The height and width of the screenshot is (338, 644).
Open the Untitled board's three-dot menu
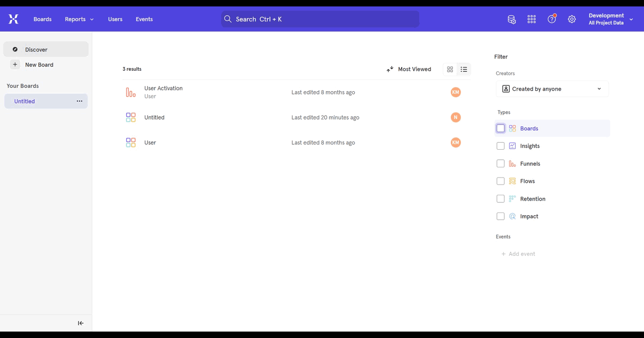click(x=79, y=101)
